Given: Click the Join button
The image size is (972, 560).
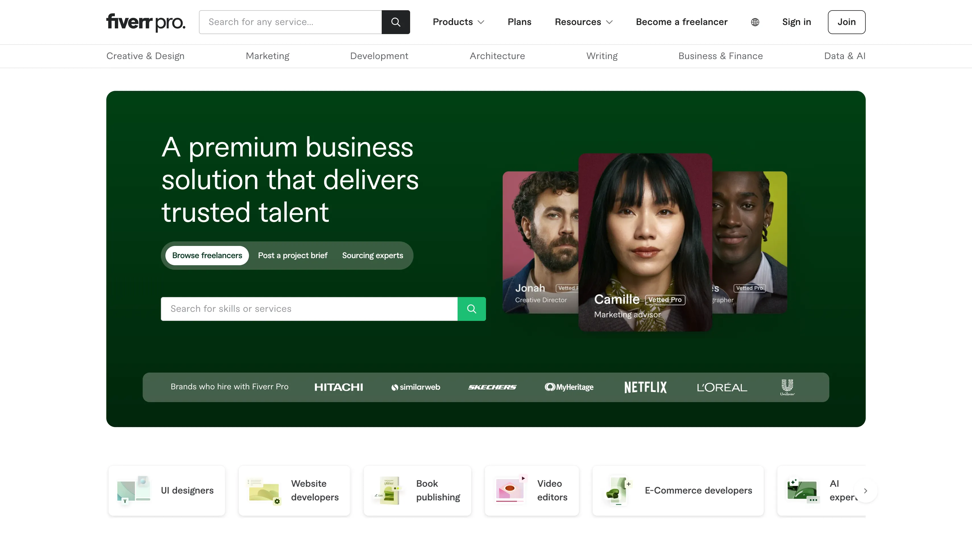Looking at the screenshot, I should click(x=846, y=22).
